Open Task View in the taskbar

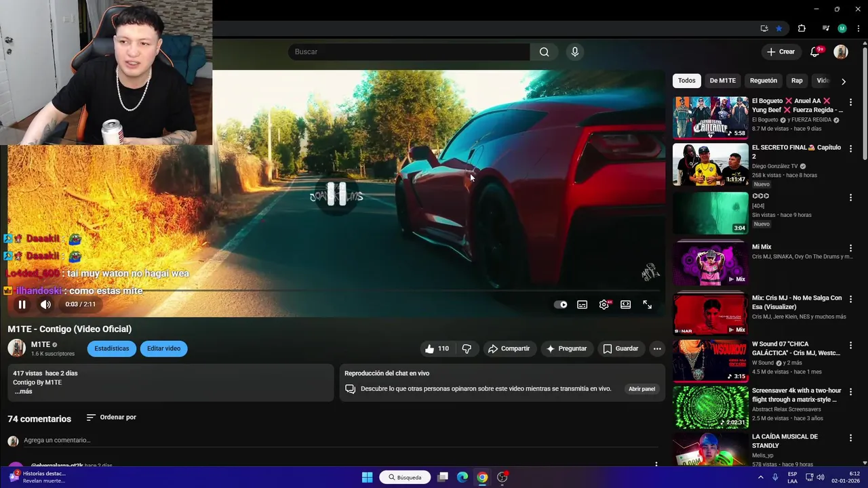tap(443, 477)
